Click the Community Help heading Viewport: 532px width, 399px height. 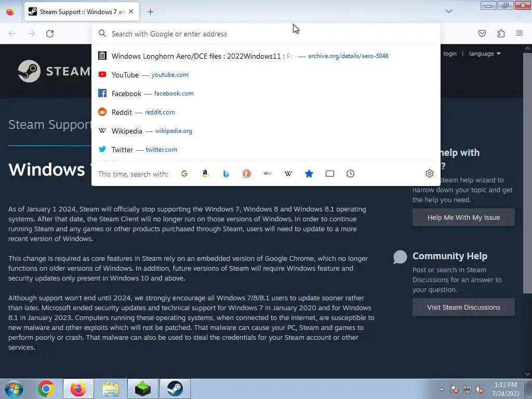450,256
